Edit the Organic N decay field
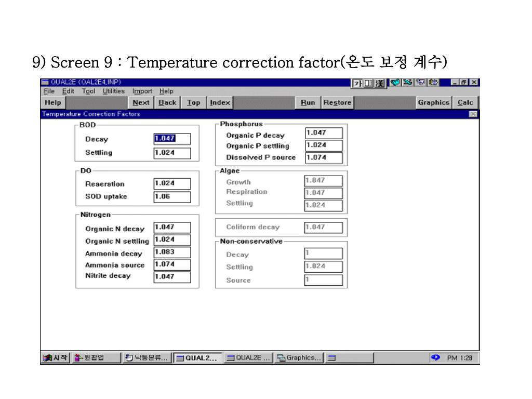The width and height of the screenshot is (532, 399). coord(172,228)
